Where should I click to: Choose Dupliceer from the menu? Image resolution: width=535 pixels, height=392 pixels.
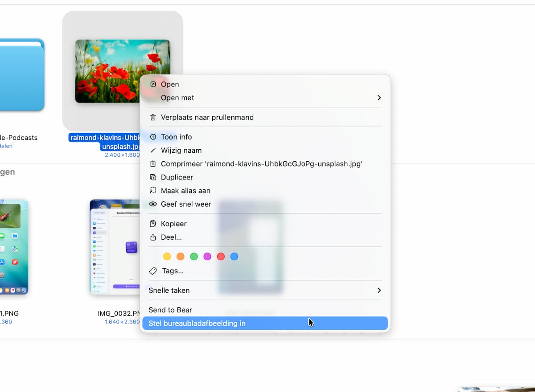pos(265,177)
